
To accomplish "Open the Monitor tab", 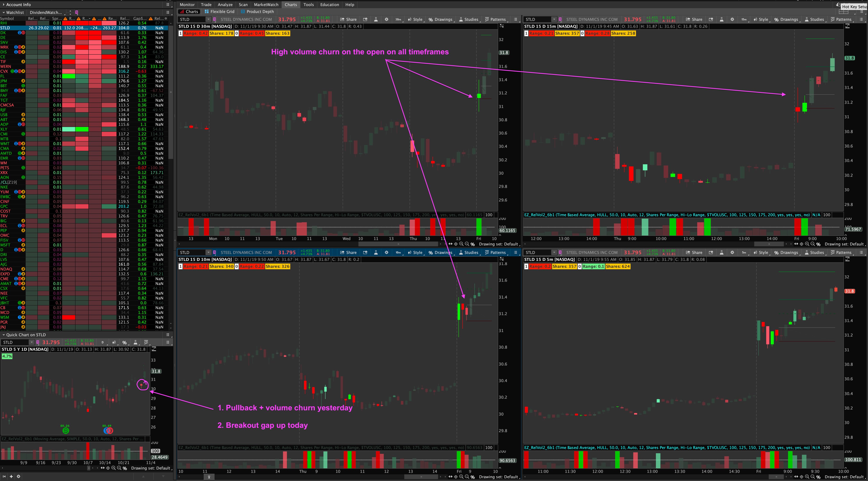I will pyautogui.click(x=187, y=5).
